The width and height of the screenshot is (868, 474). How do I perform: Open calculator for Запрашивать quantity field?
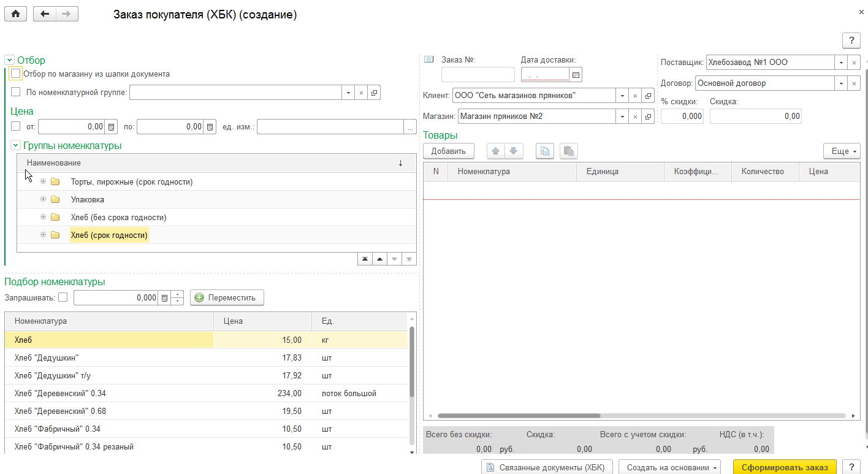164,298
